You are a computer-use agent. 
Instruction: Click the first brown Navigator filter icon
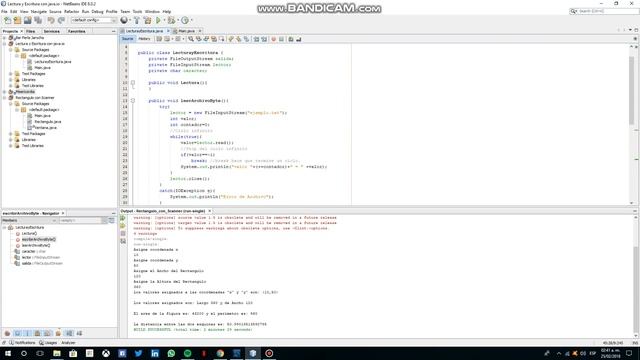pos(7,333)
